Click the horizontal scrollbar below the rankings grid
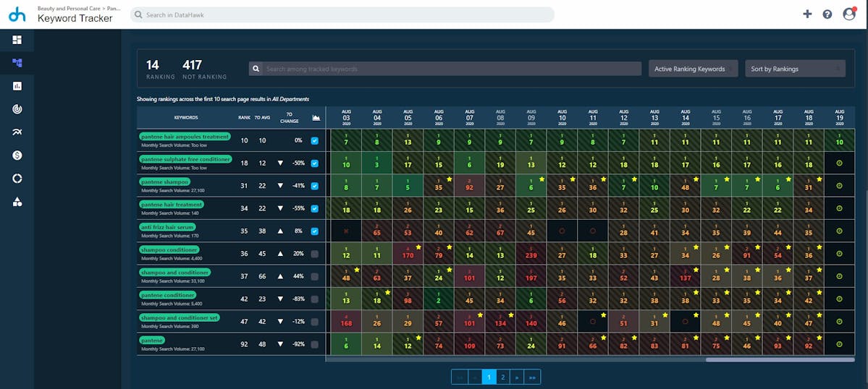Image resolution: width=868 pixels, height=389 pixels. [x=780, y=359]
